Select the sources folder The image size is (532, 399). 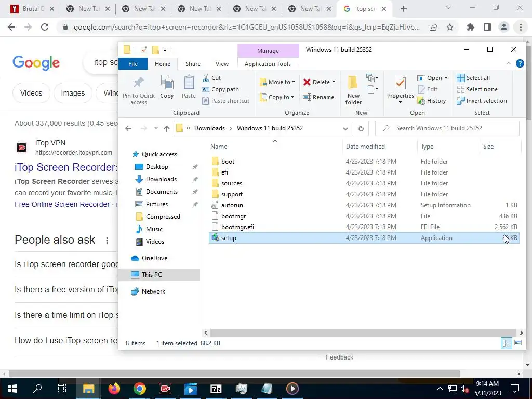[x=231, y=183]
